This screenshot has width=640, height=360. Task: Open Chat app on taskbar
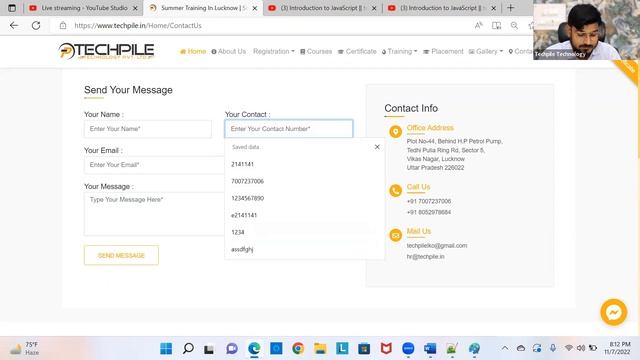pyautogui.click(x=232, y=349)
